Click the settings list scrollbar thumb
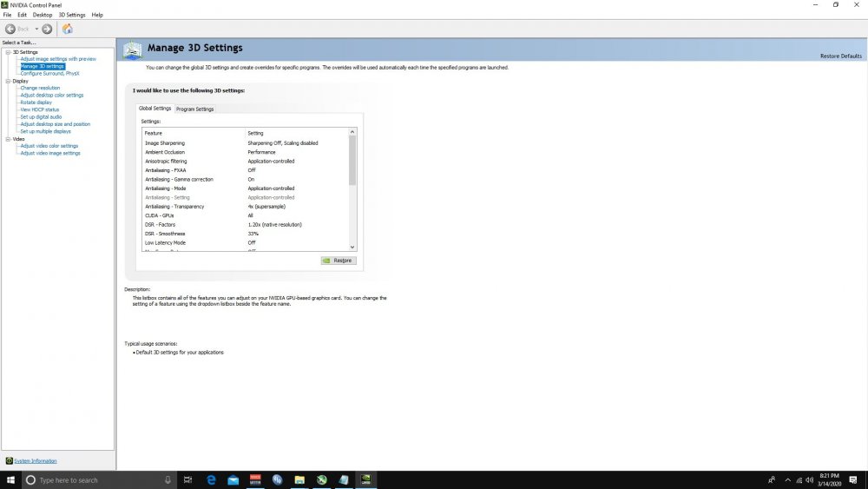This screenshot has height=489, width=868. 352,160
